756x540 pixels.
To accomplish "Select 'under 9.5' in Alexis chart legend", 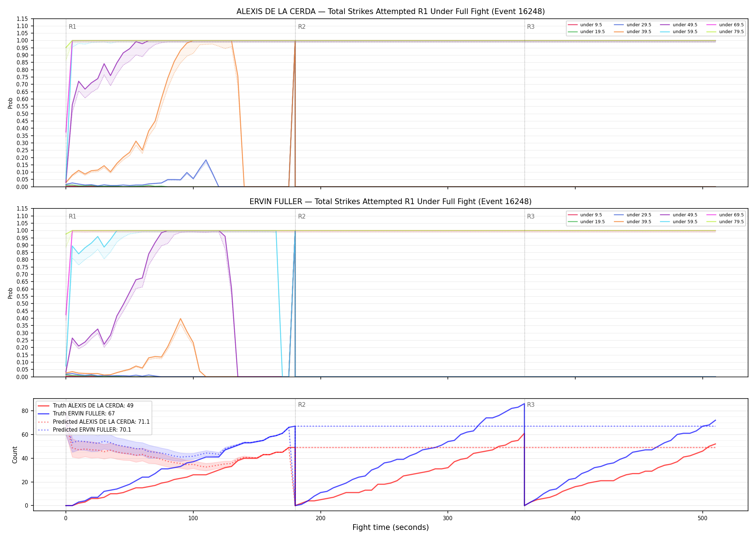I will click(x=585, y=25).
